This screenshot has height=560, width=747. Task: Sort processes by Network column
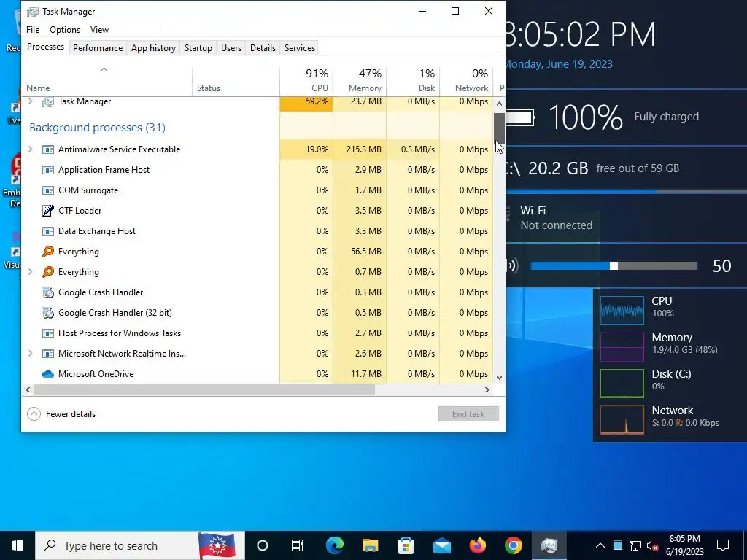click(x=466, y=80)
